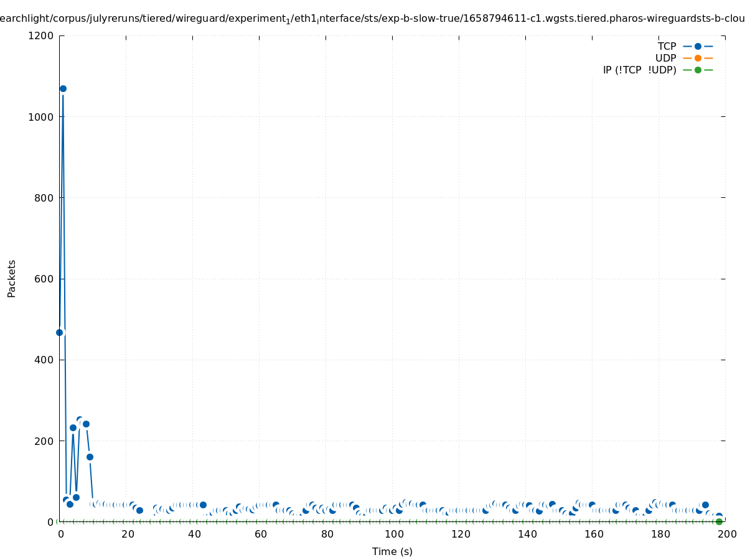The image size is (745, 560).
Task: Click the TCP peak point near 1070 packets
Action: point(63,88)
